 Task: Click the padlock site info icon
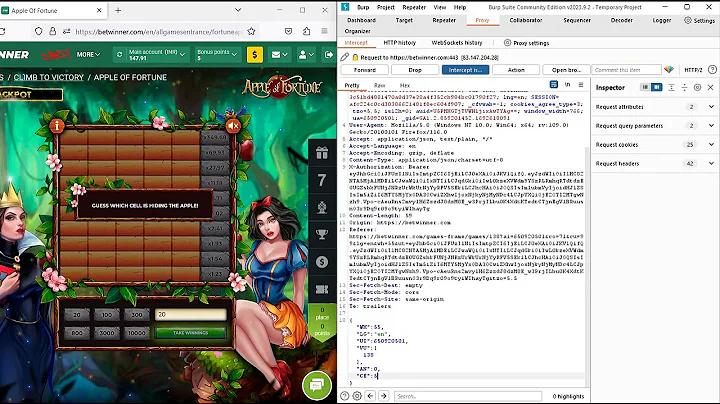[x=53, y=31]
